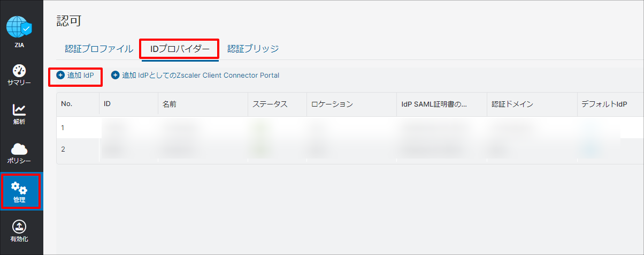Screen dimensions: 644x255
Task: Select the IDプロバイダー tab
Action: click(179, 49)
